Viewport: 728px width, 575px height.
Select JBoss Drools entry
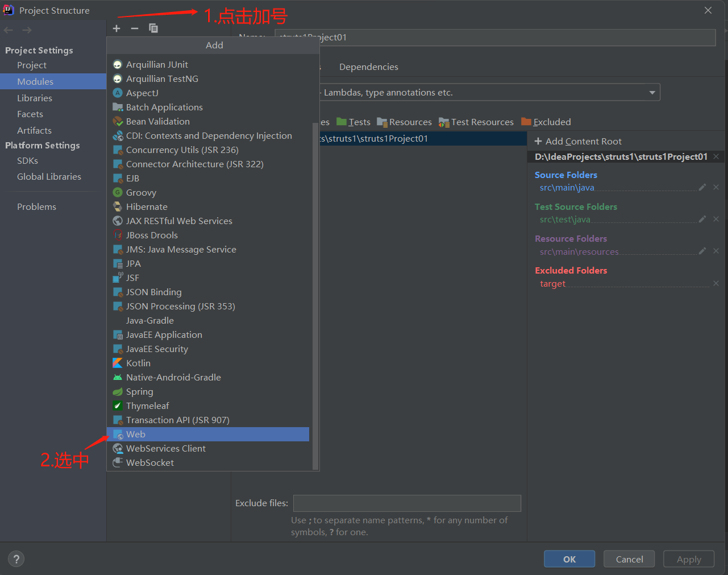click(x=208, y=235)
